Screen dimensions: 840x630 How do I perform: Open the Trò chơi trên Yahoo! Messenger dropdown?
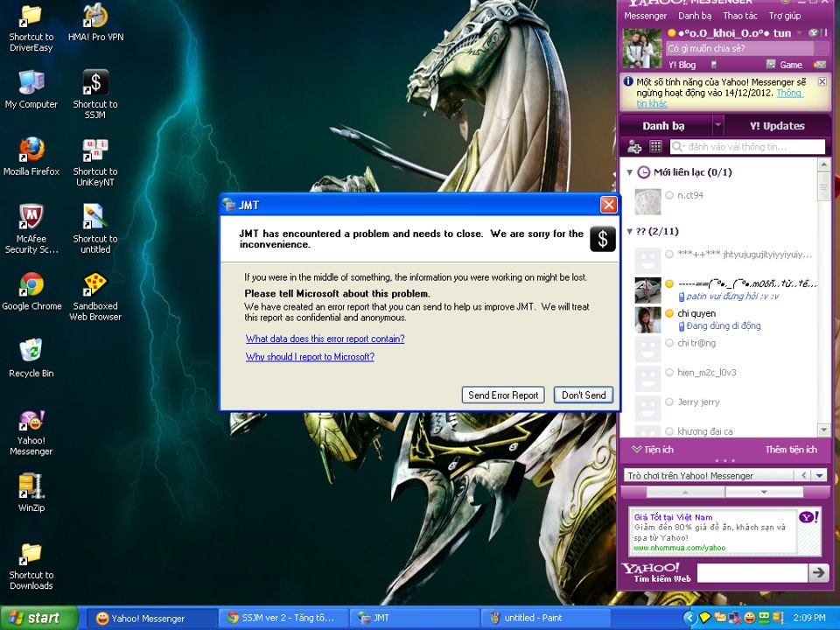tap(819, 475)
